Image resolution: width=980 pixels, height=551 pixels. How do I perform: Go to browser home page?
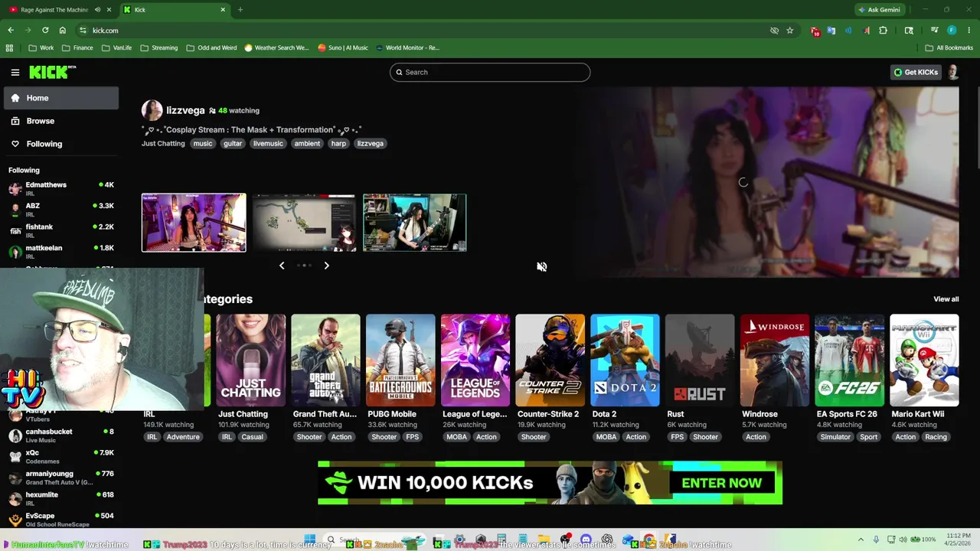tap(63, 31)
